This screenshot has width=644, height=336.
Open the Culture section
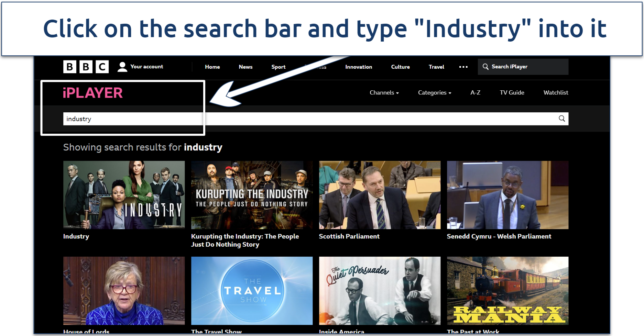[x=400, y=67]
